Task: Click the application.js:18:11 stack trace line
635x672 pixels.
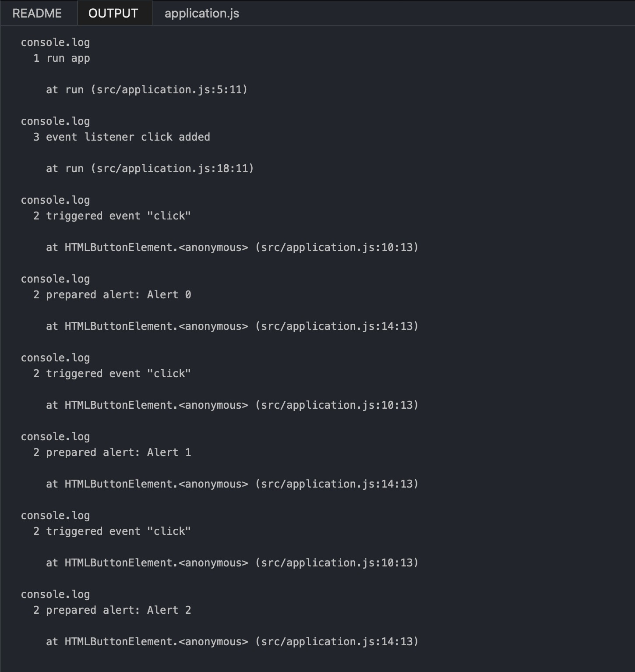Action: [x=150, y=169]
